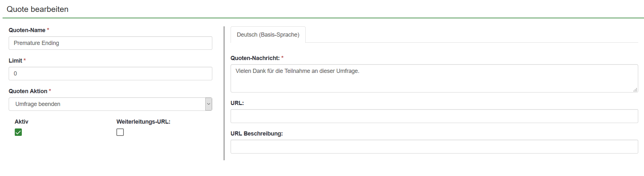The height and width of the screenshot is (176, 644).
Task: Click the URL label above its field
Action: [237, 103]
